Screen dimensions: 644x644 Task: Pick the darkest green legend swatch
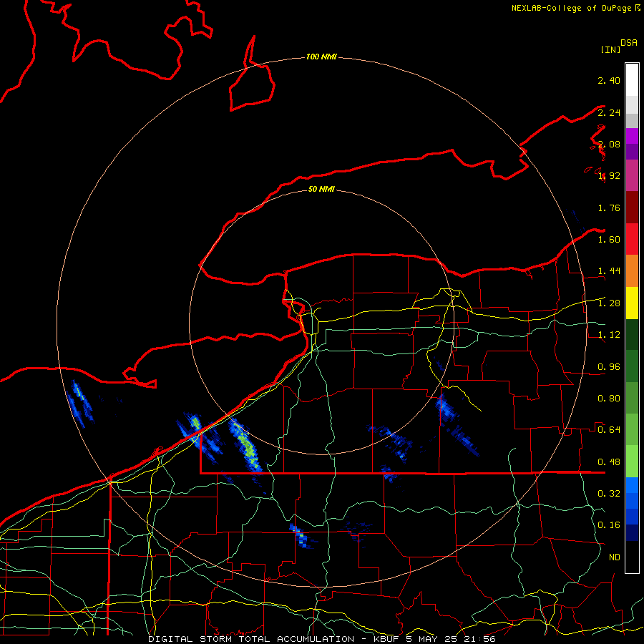[632, 334]
